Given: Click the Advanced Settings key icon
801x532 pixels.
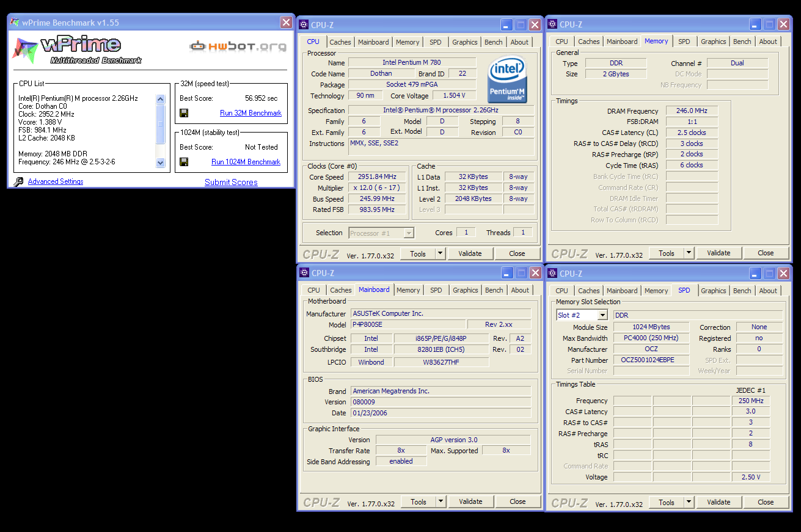Looking at the screenshot, I should [x=18, y=181].
